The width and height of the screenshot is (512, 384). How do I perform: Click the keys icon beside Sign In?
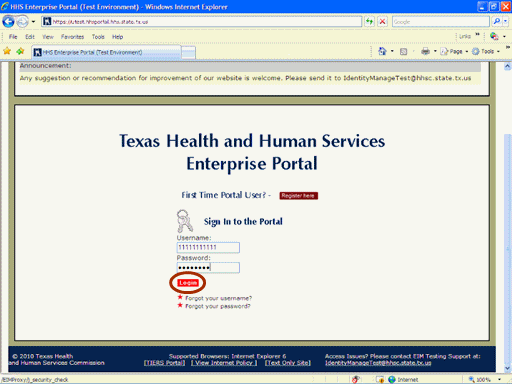[185, 221]
